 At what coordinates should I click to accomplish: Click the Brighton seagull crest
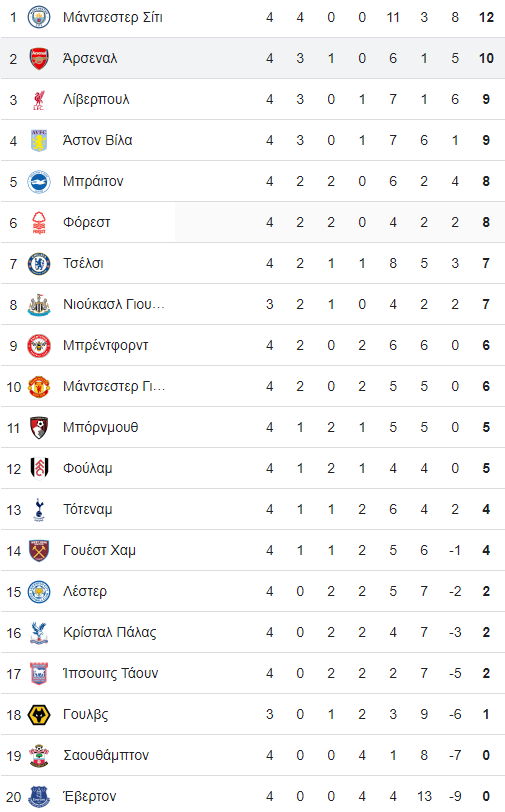[39, 182]
